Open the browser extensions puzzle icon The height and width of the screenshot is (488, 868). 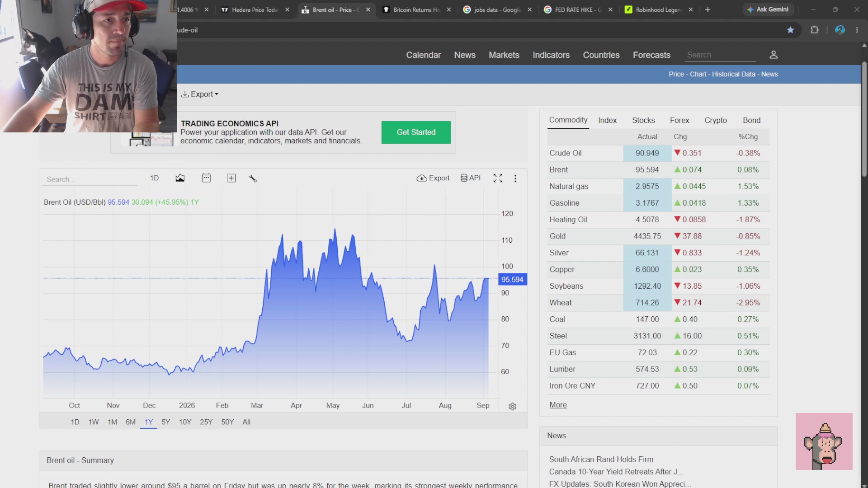pos(814,30)
